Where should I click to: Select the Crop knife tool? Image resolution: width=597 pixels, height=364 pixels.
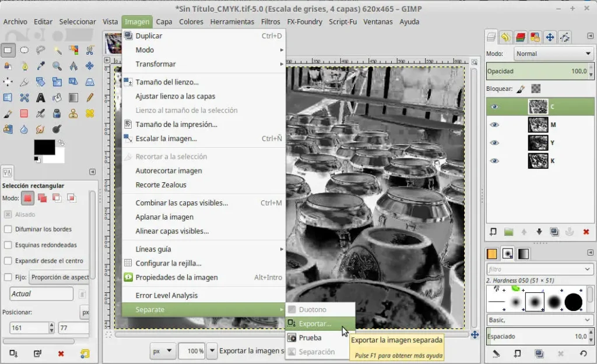coord(24,82)
